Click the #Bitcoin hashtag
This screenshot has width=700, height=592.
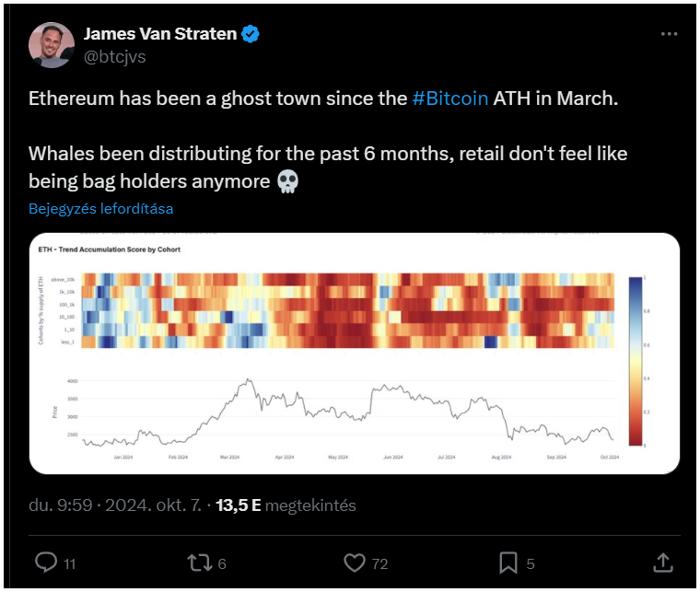coord(450,99)
